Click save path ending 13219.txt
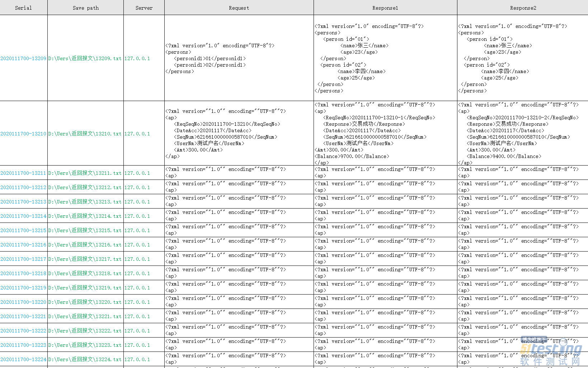This screenshot has width=588, height=368. coord(85,288)
